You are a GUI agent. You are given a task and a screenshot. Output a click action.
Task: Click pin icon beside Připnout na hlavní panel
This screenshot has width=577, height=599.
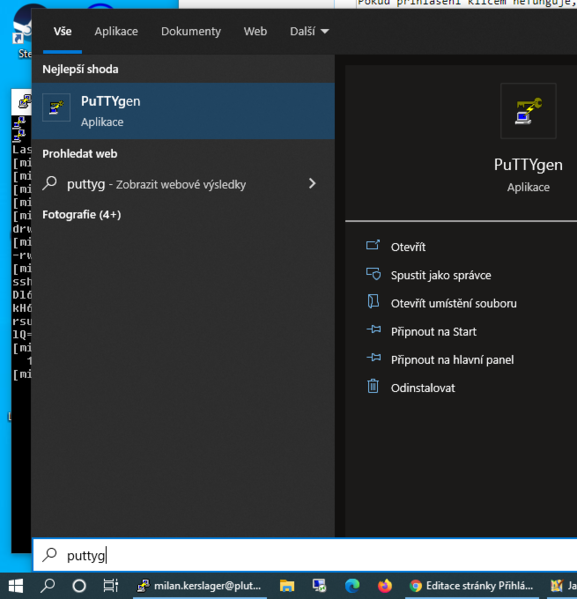374,358
